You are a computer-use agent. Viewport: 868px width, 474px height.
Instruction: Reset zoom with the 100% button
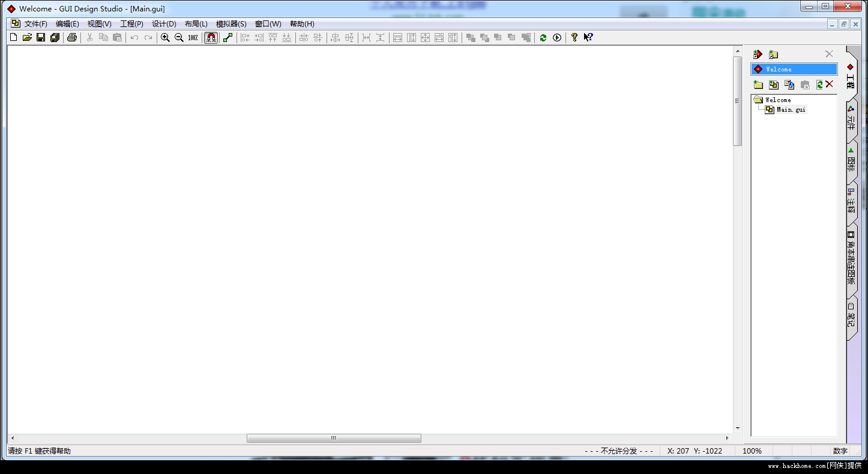tap(193, 37)
